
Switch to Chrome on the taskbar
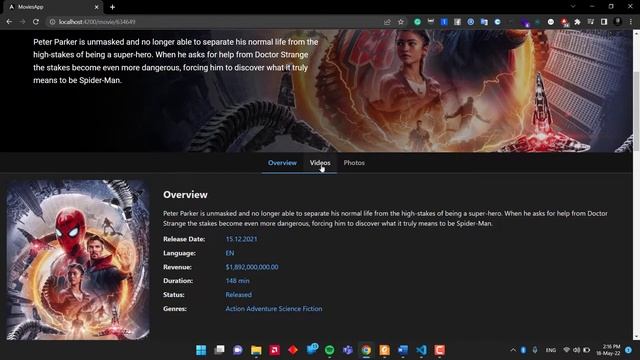coord(366,350)
